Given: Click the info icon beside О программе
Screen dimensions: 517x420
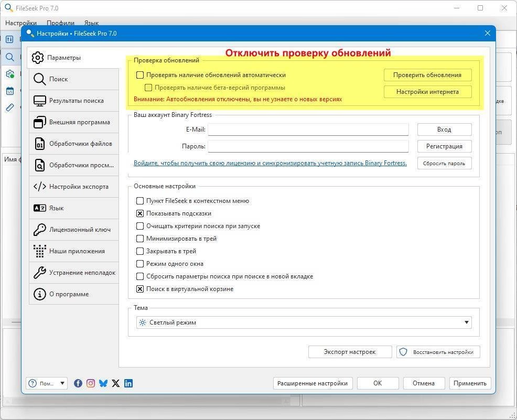Looking at the screenshot, I should (x=39, y=294).
